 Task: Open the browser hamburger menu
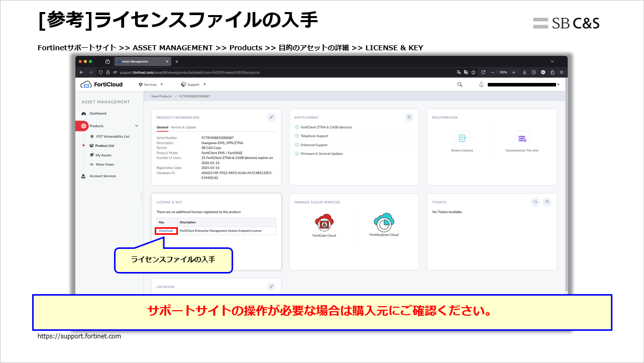561,72
